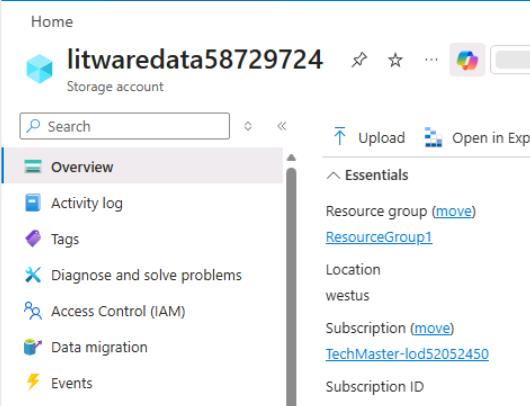Viewport: 530px width, 406px height.
Task: Launch the Copilot icon button
Action: coord(467,60)
